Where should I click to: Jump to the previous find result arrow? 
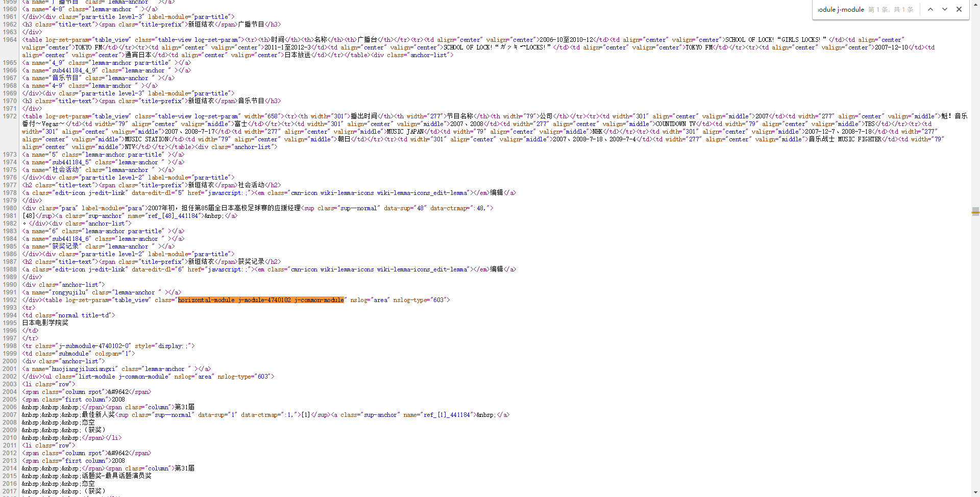(930, 9)
